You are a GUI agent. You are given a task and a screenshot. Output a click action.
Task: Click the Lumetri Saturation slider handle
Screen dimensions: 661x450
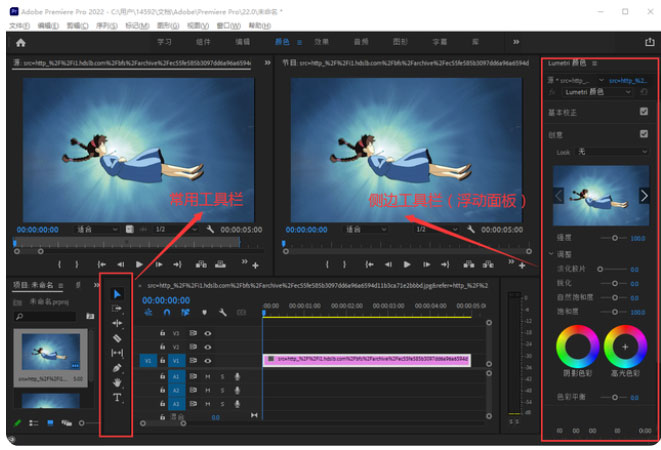tap(615, 312)
